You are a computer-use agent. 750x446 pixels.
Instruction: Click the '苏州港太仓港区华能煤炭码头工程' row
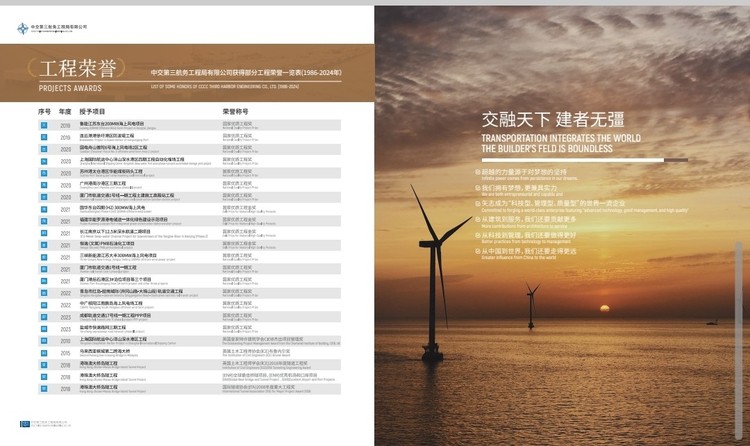(x=189, y=173)
